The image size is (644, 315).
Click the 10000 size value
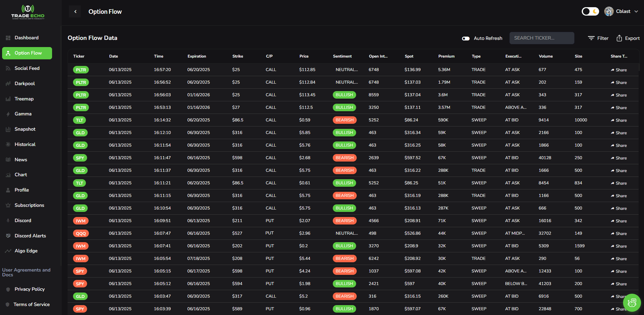pos(581,120)
